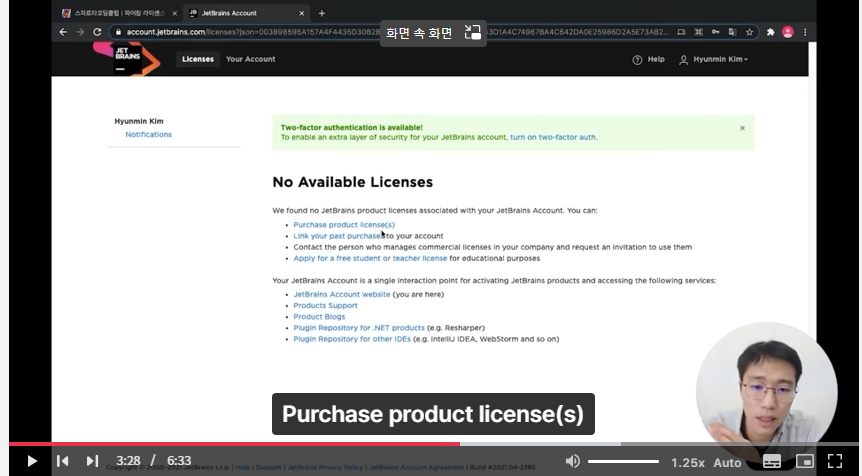The image size is (862, 476).
Task: Open the Licenses menu item
Action: coord(198,59)
